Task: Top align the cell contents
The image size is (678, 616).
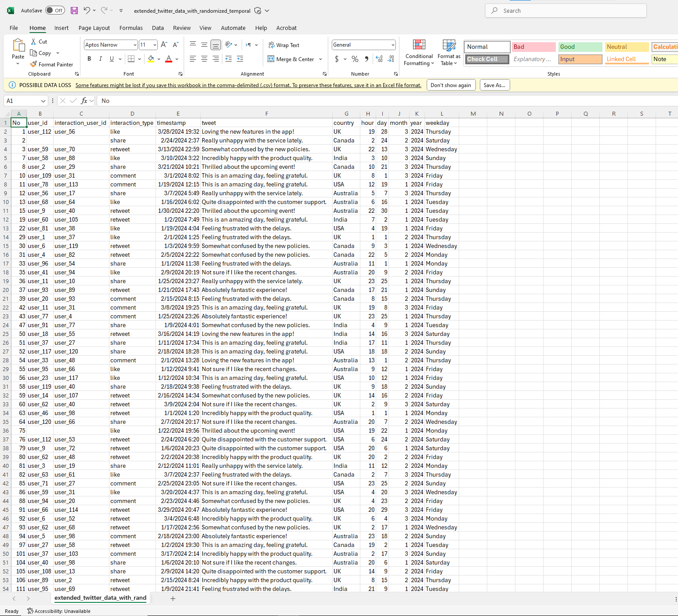Action: coord(193,45)
